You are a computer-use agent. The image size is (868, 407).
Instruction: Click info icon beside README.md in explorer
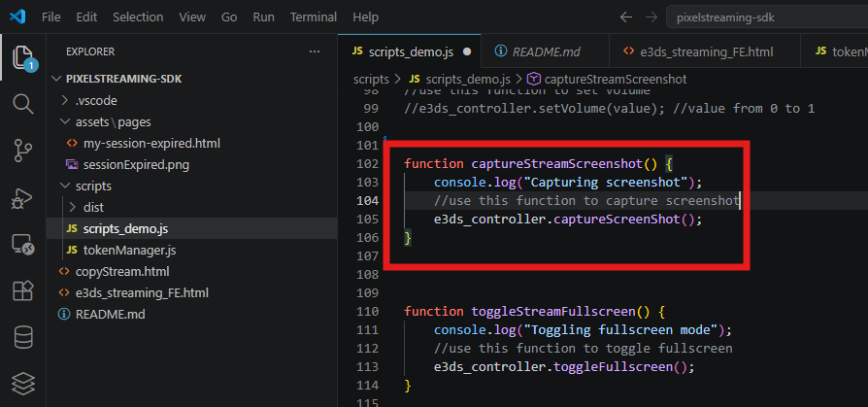coord(65,315)
